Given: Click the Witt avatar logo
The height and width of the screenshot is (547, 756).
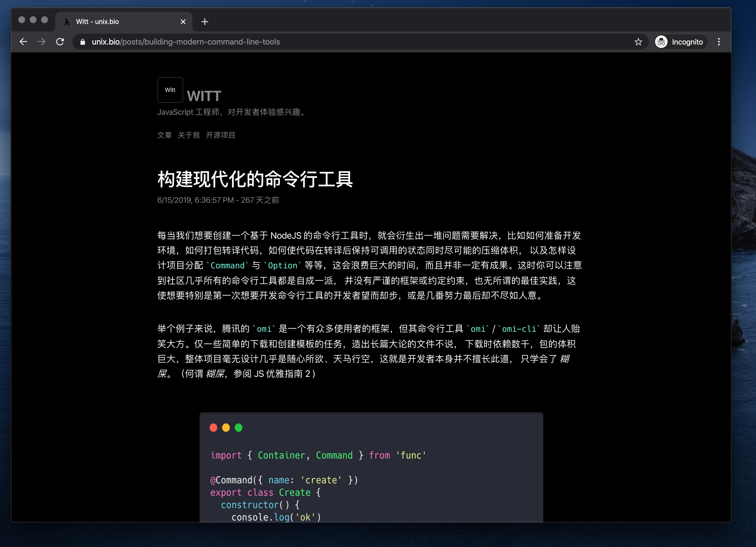Looking at the screenshot, I should [170, 90].
